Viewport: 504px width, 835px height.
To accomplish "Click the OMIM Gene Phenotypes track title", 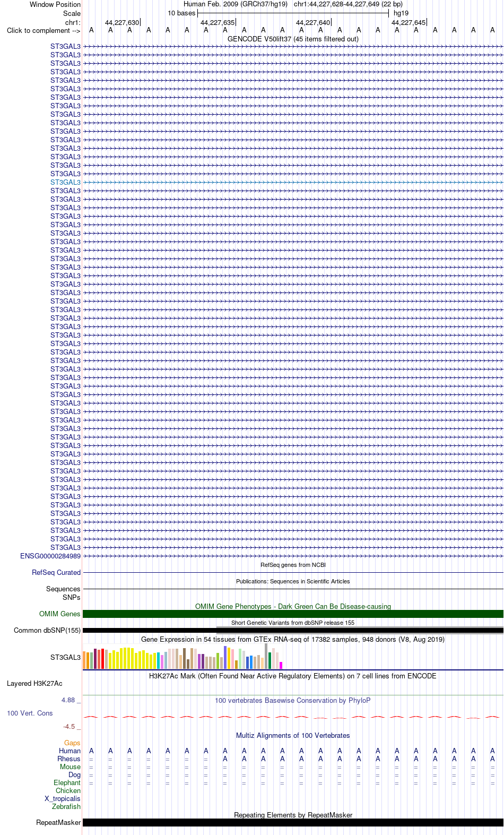I will point(293,606).
